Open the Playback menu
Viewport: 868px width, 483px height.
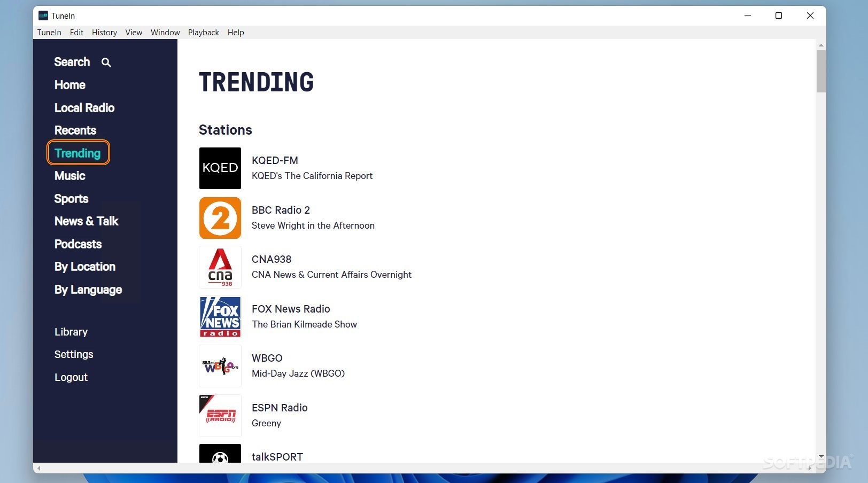click(x=204, y=33)
